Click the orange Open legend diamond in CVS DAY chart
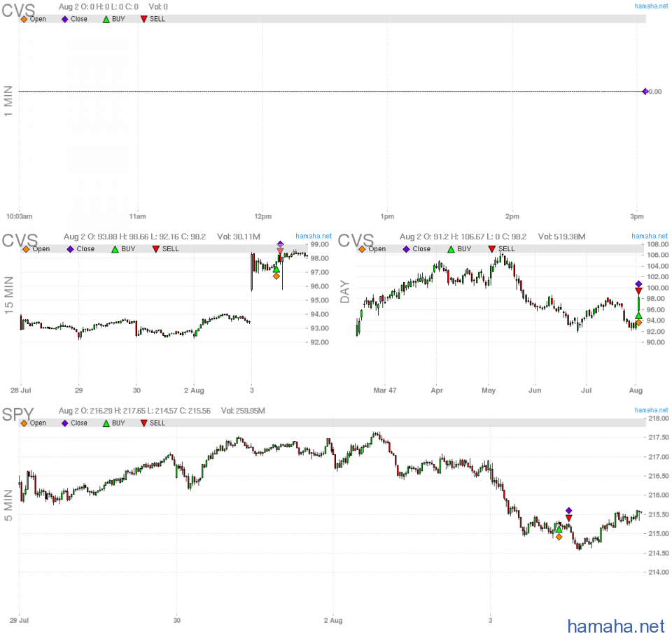The width and height of the screenshot is (672, 634). coord(362,249)
